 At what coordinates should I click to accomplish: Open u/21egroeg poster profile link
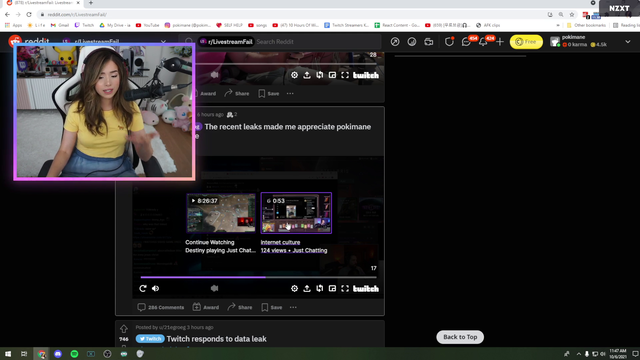point(172,327)
